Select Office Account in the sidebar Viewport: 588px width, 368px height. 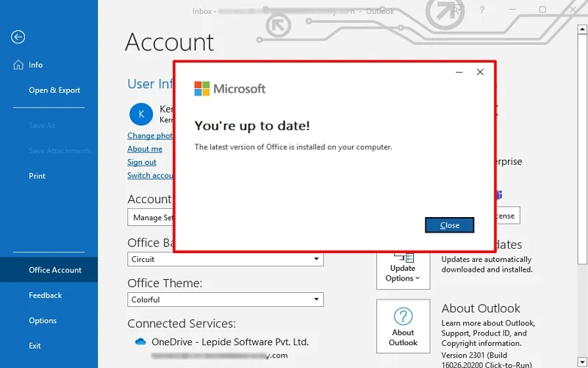49,269
